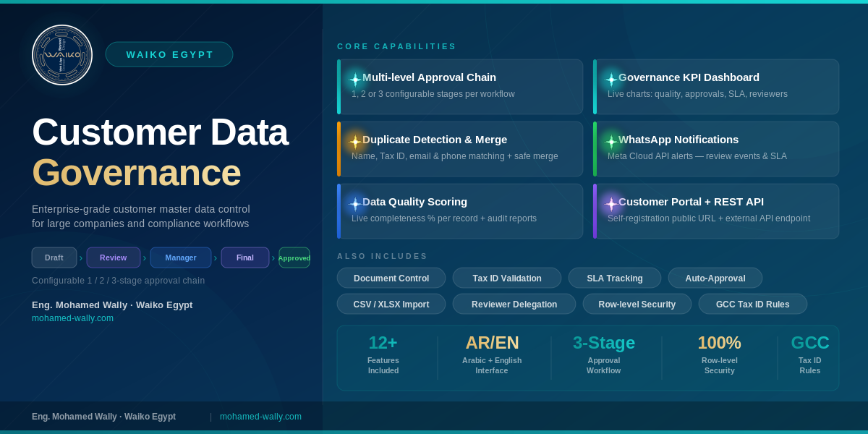
Task: Click the AR/EN Arabic + English stat
Action: 492,354
